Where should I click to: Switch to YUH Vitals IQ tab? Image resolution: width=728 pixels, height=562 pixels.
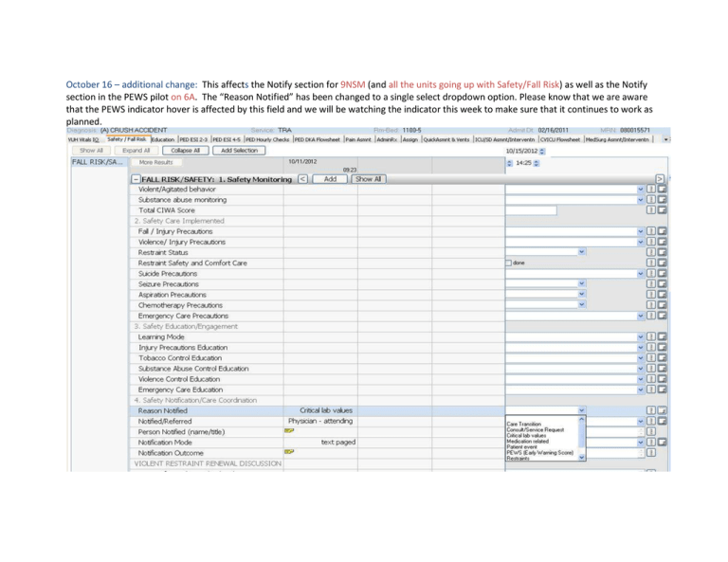coord(83,139)
